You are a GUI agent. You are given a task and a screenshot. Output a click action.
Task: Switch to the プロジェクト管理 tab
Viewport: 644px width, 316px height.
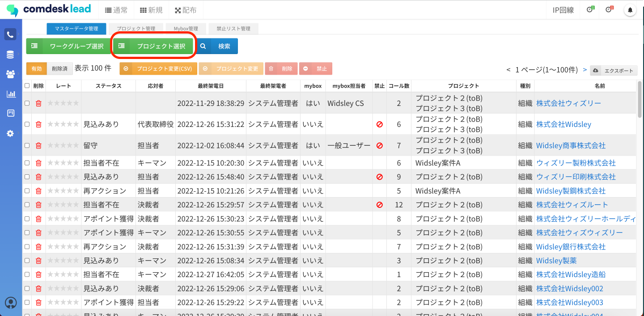[x=136, y=29]
